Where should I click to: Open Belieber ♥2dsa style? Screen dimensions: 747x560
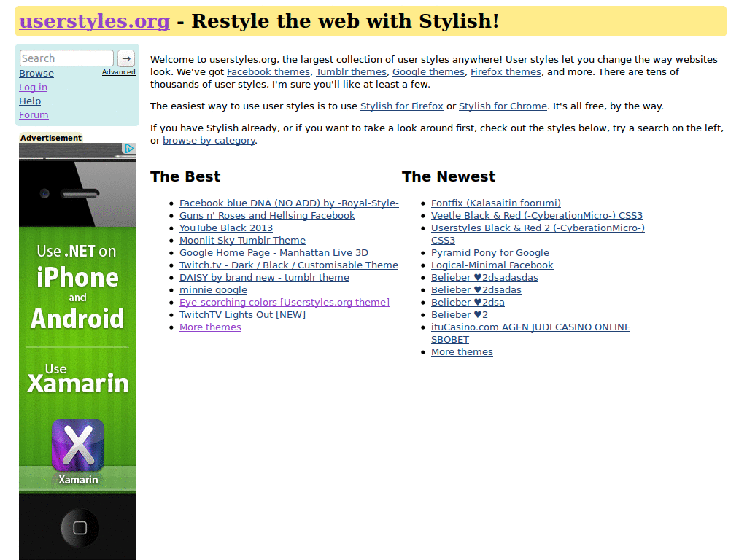(x=468, y=303)
